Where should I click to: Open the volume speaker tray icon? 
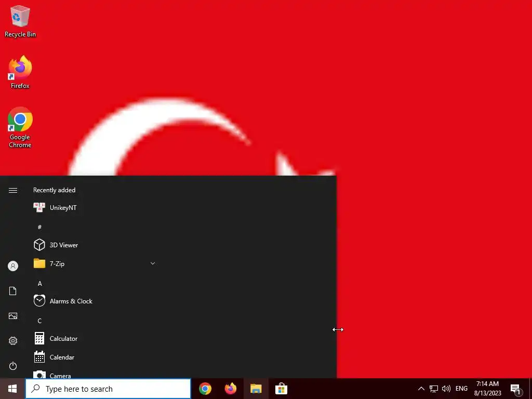tap(446, 389)
